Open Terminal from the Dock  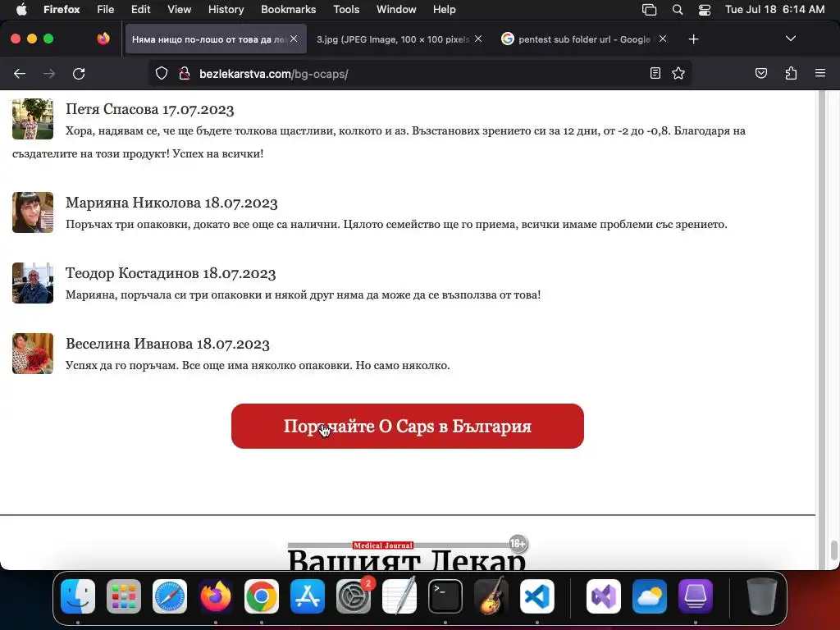tap(445, 596)
